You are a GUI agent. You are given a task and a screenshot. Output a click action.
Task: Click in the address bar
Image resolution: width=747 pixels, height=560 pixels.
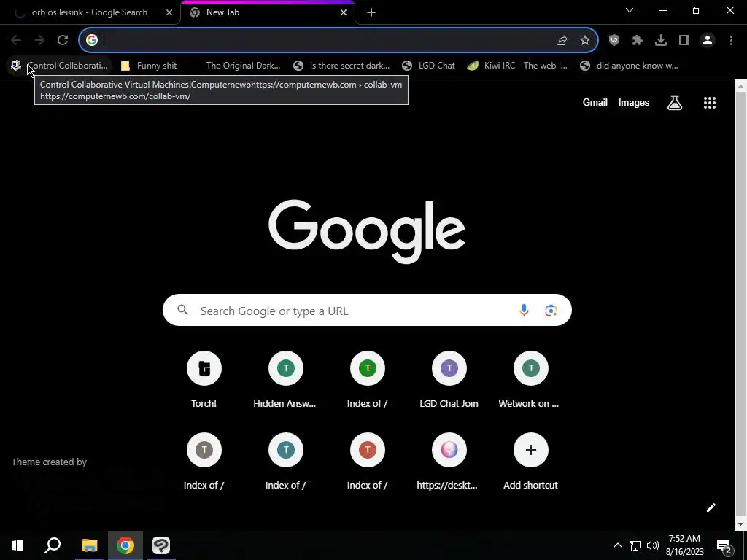[x=329, y=41]
